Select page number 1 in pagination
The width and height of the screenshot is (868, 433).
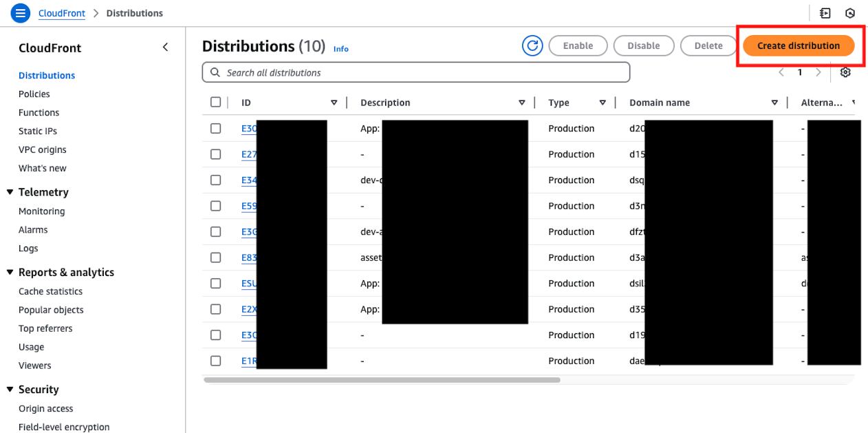[x=800, y=72]
